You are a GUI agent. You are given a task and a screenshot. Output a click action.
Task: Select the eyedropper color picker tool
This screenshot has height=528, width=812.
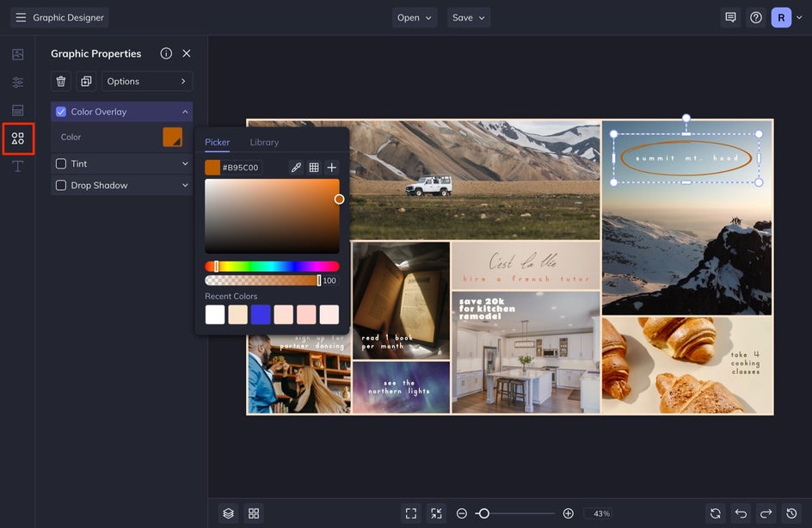296,168
